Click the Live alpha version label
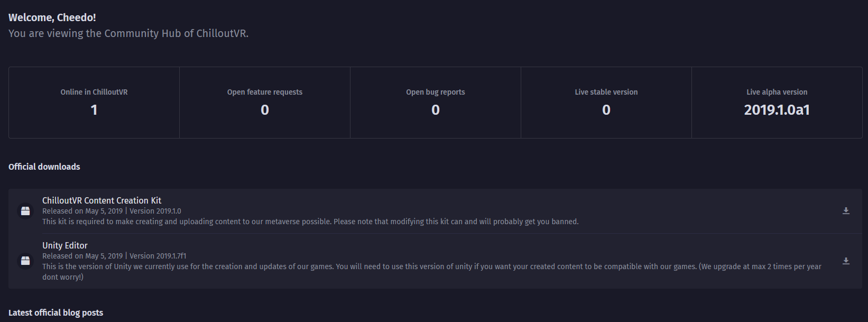 click(x=777, y=92)
